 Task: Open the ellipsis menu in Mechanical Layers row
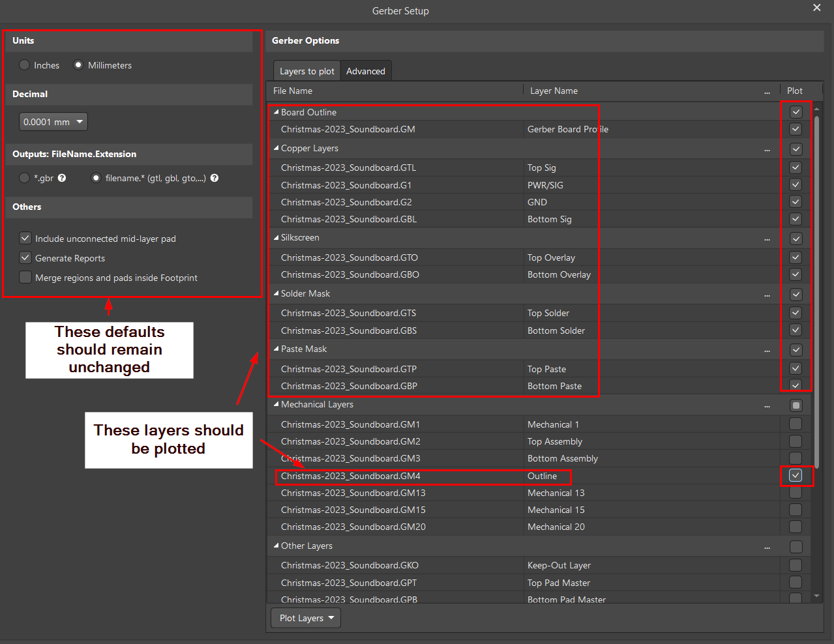click(767, 405)
